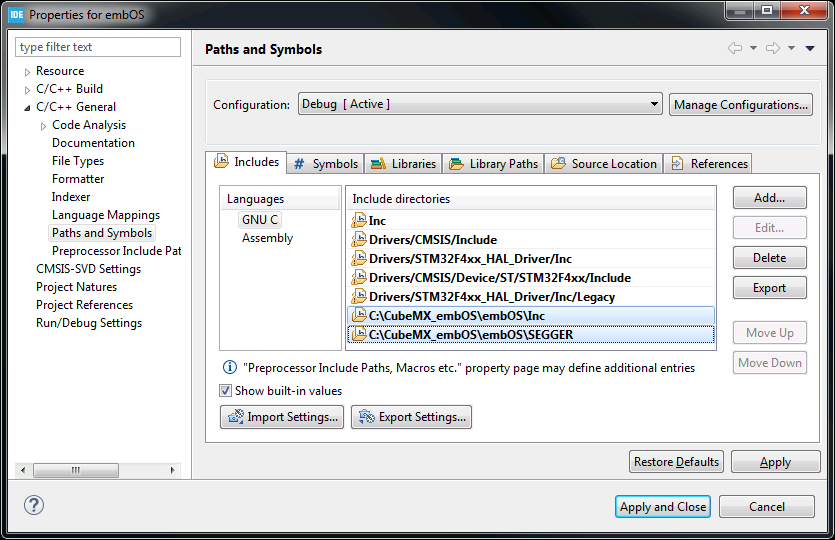Expand the Resource tree node
This screenshot has height=540, width=835.
pos(27,72)
